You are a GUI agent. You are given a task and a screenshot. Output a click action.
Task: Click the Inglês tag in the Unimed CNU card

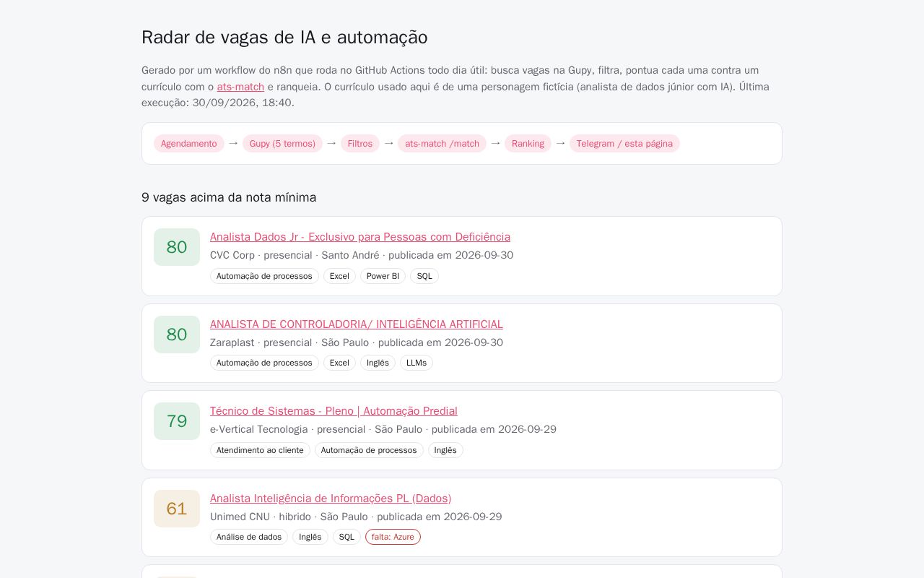(310, 537)
